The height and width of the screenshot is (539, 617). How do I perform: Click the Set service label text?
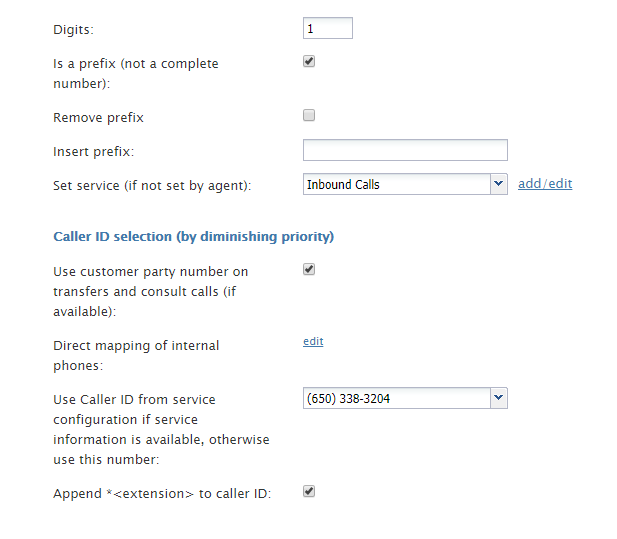tap(152, 185)
